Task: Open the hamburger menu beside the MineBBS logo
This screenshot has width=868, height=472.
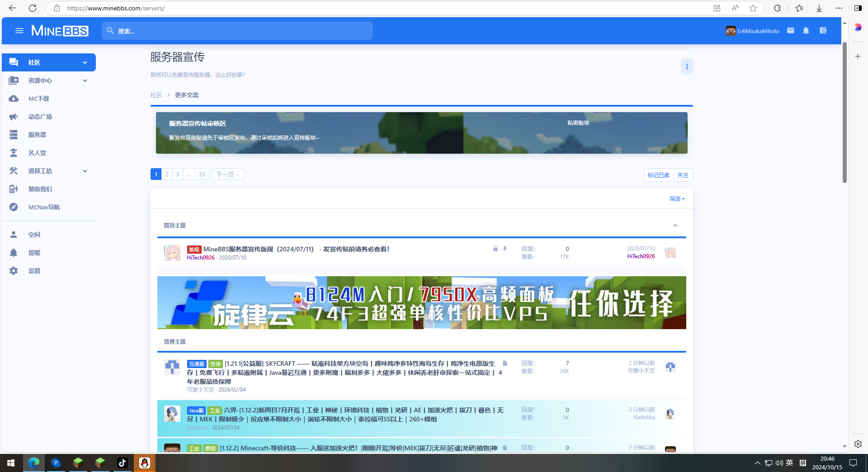Action: pyautogui.click(x=19, y=31)
